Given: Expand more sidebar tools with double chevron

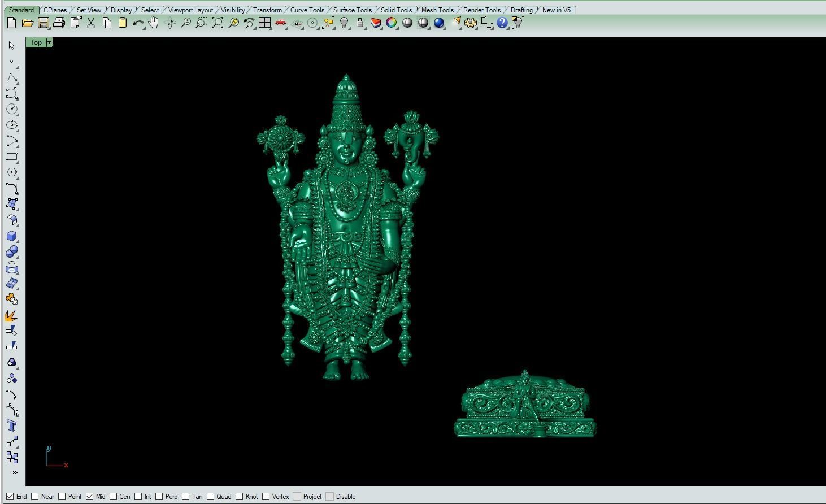Looking at the screenshot, I should point(15,472).
